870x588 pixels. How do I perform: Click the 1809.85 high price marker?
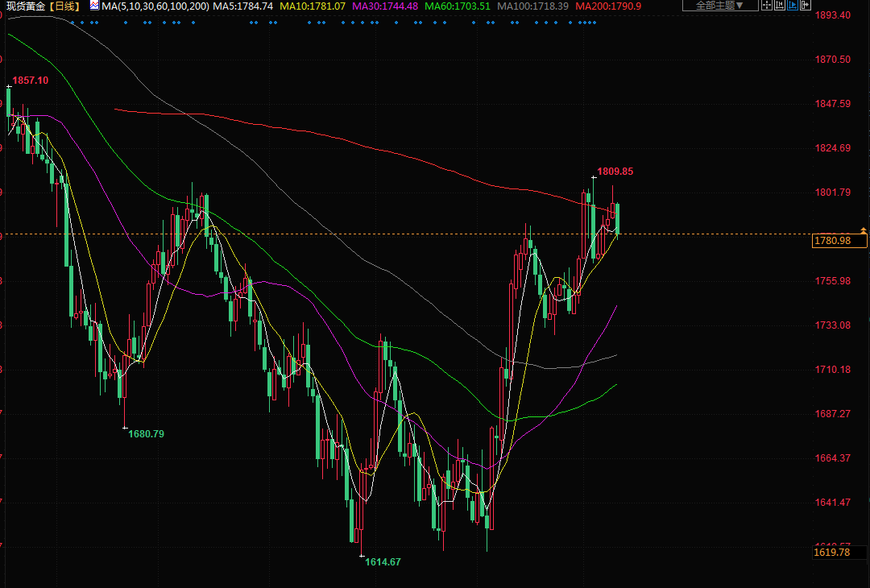pos(615,172)
